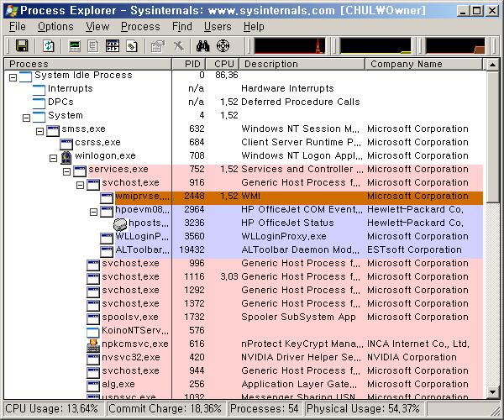Click the crosshair Find Window's Process icon
The width and height of the screenshot is (504, 420).
(223, 46)
